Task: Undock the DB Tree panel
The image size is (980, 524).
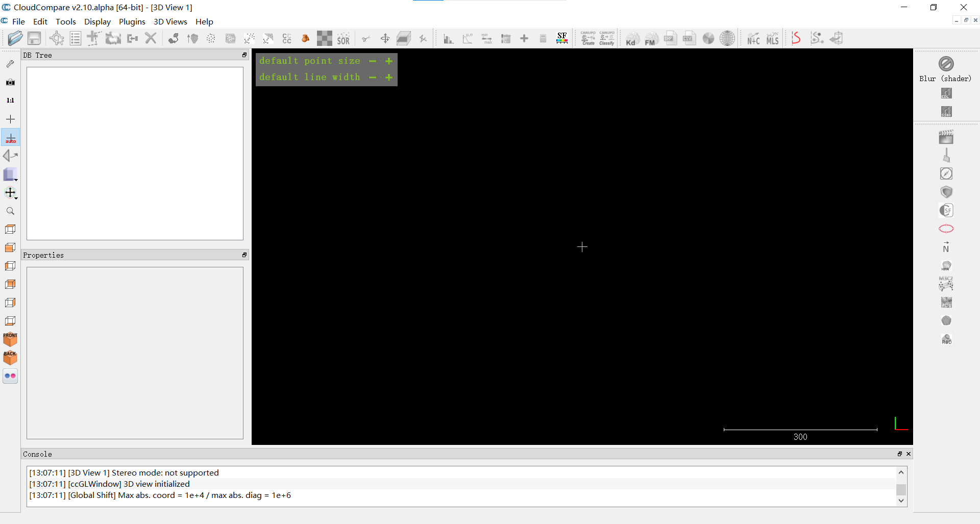Action: [x=244, y=55]
